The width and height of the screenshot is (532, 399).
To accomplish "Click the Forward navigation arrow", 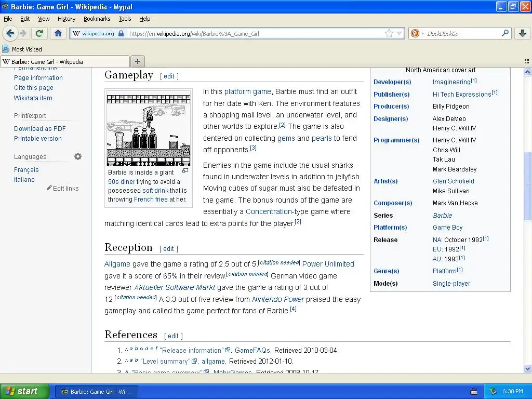I will tap(23, 33).
